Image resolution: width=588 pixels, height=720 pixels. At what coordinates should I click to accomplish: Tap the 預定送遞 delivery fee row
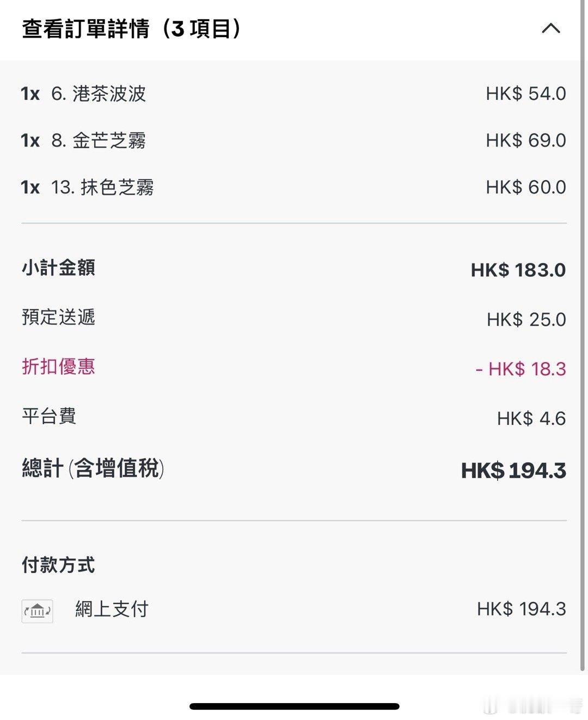click(x=294, y=318)
